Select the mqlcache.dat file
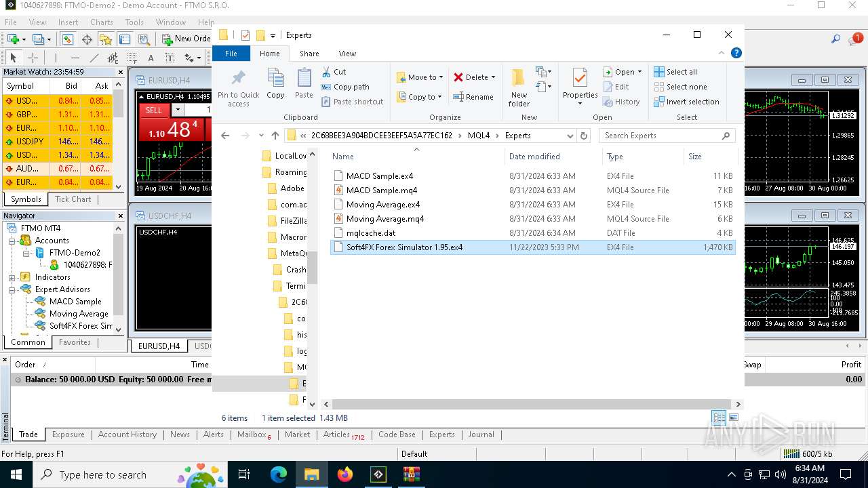Image resolution: width=868 pixels, height=488 pixels. click(532, 233)
